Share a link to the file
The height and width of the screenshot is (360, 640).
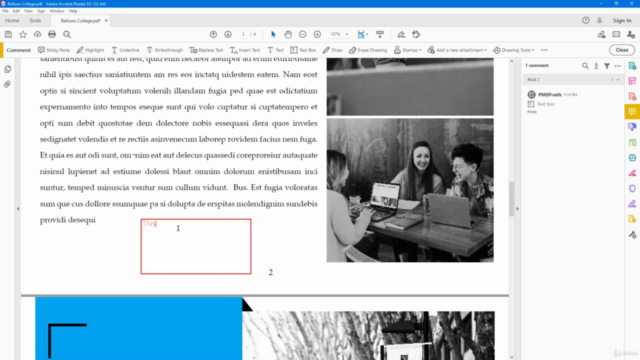(x=601, y=35)
